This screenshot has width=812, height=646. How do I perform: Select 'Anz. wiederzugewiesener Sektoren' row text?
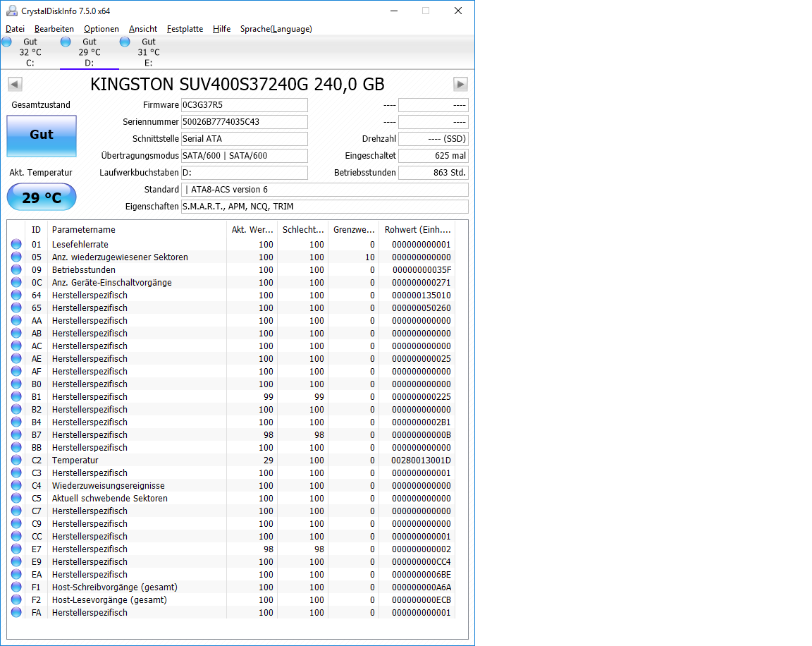click(120, 257)
